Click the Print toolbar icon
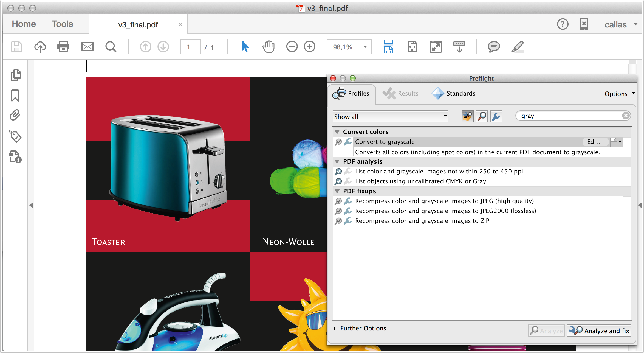 coord(63,47)
